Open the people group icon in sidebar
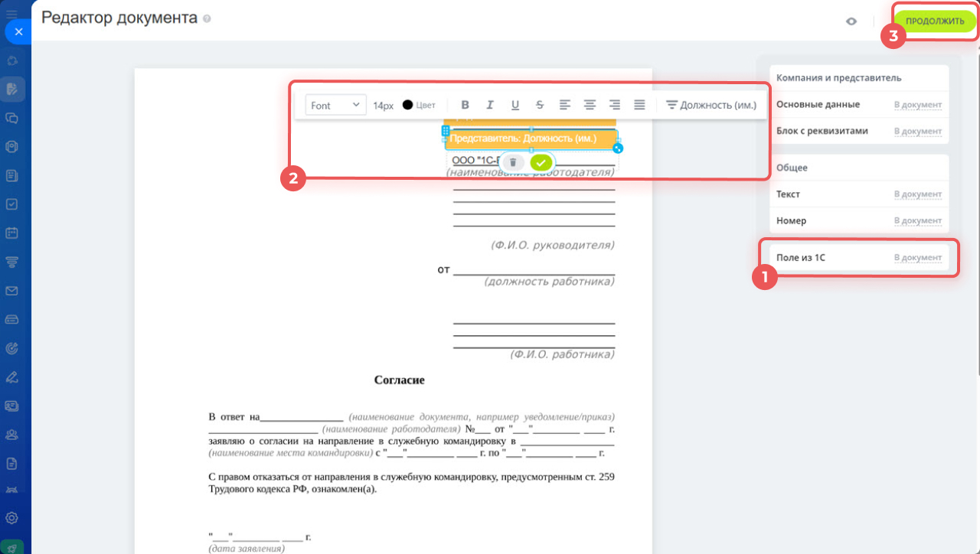980x554 pixels. coord(12,435)
